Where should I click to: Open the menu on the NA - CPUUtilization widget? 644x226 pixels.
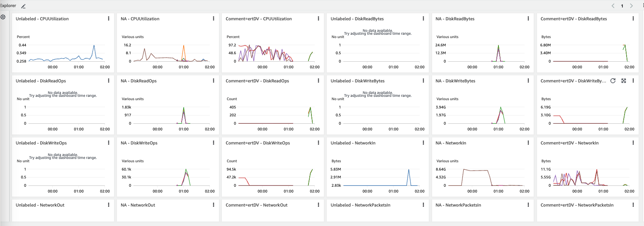pos(214,19)
